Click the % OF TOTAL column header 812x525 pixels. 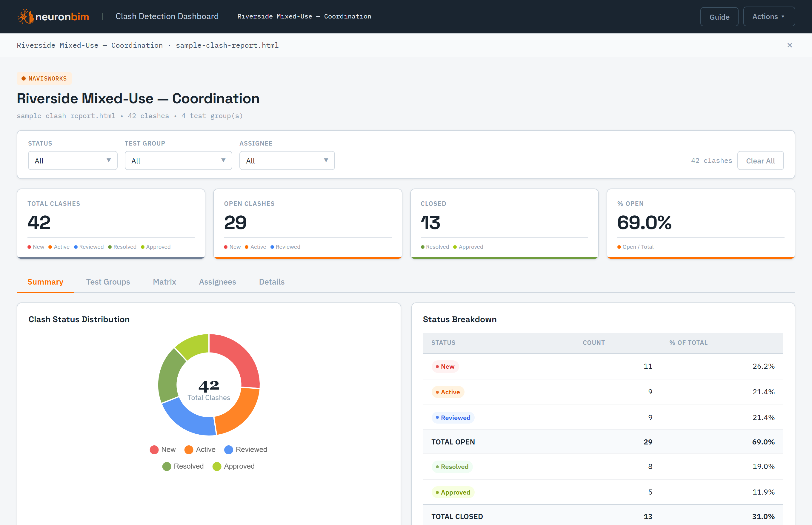pos(688,343)
